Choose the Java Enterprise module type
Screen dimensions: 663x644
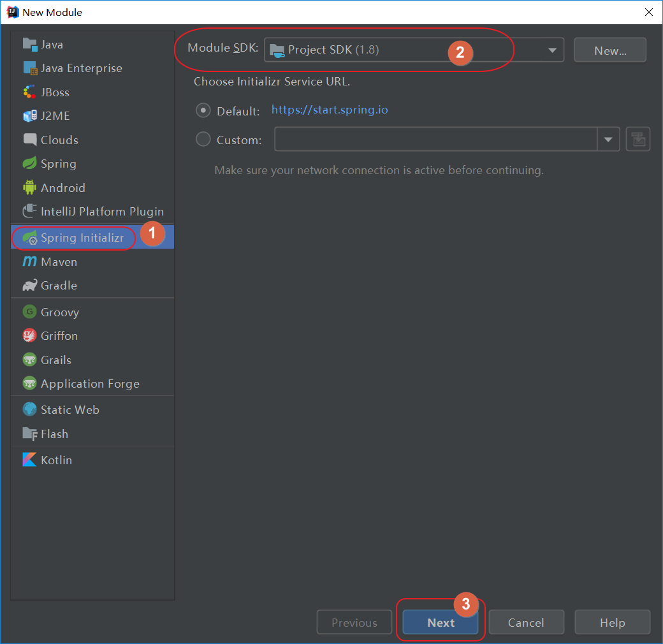(x=81, y=68)
